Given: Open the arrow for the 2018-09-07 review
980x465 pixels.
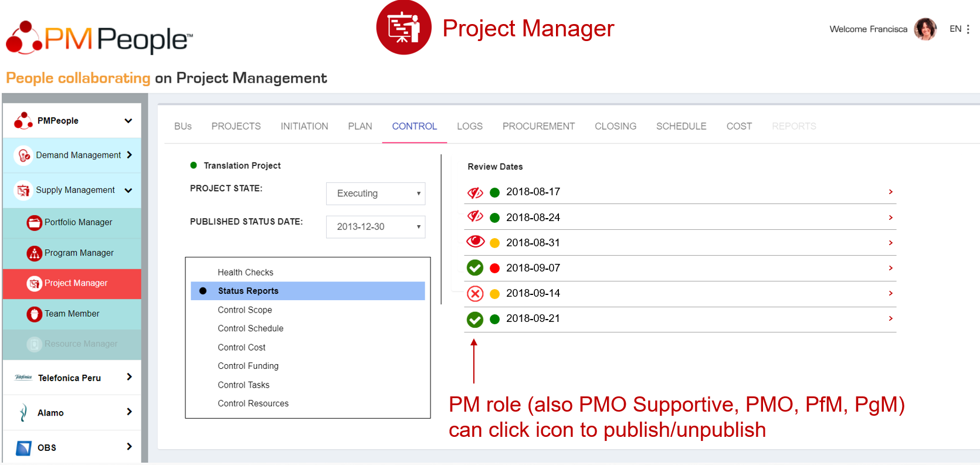Looking at the screenshot, I should coord(890,268).
